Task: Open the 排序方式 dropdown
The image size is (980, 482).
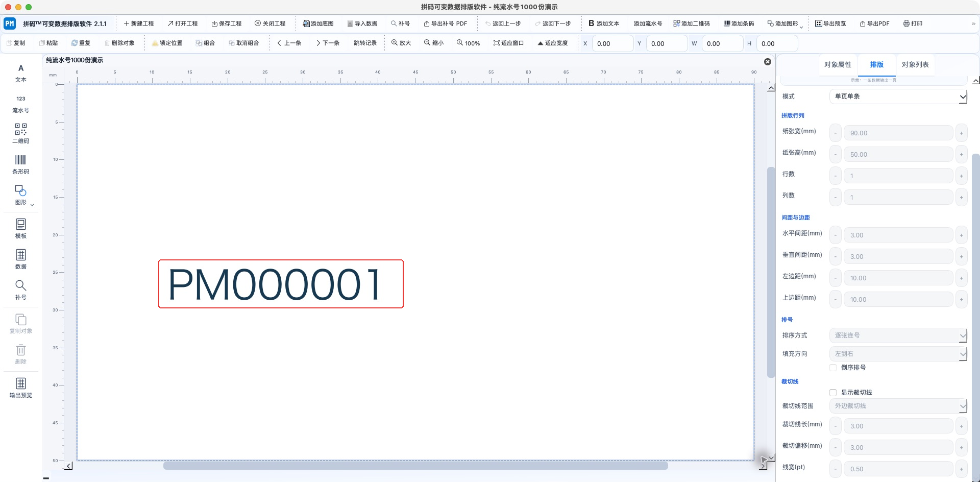Action: point(898,335)
